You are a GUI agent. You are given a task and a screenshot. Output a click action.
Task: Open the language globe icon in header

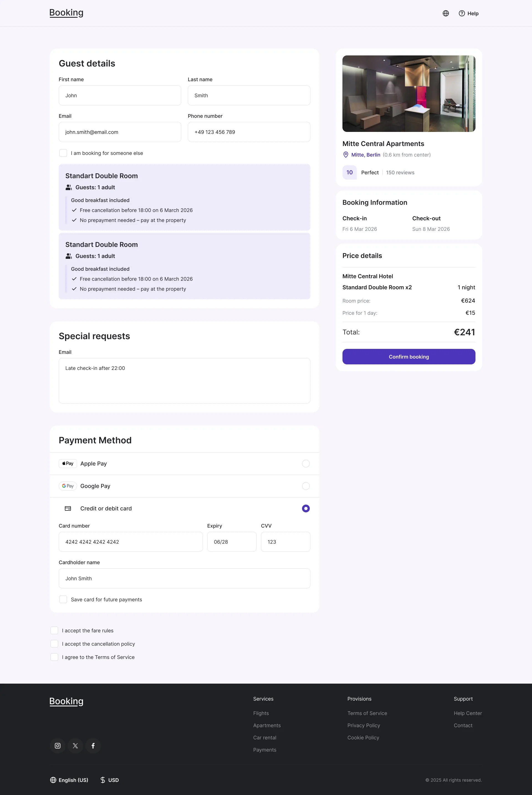[446, 13]
